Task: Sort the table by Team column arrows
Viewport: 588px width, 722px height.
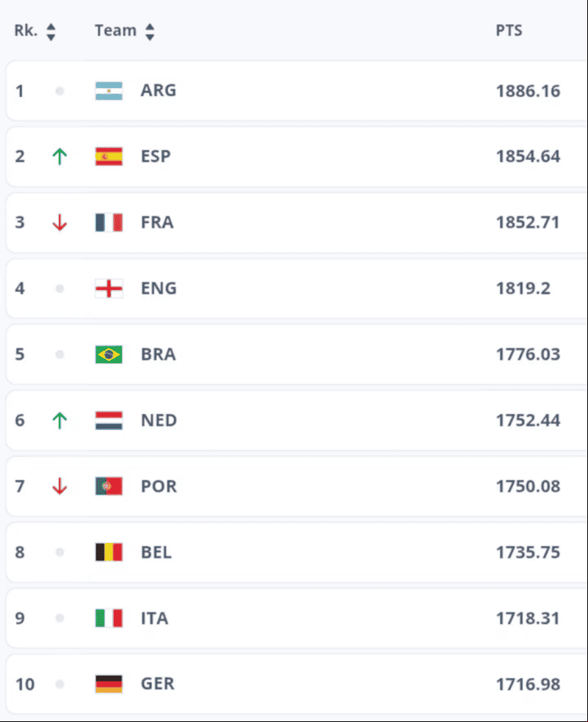Action: tap(150, 32)
